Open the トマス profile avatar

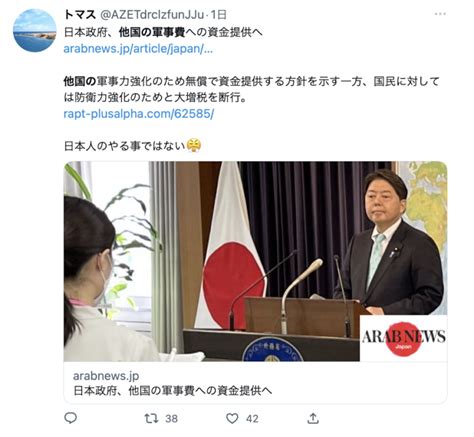pos(35,30)
